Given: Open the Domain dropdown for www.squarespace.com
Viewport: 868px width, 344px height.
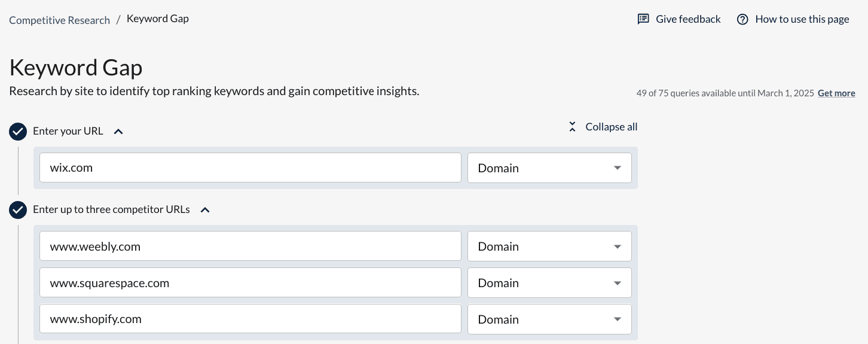Looking at the screenshot, I should point(549,283).
